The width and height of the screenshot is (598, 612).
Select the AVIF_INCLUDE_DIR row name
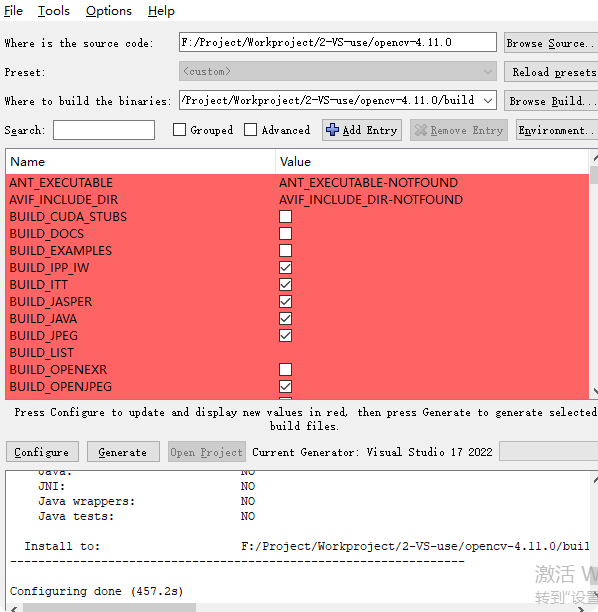tap(64, 199)
